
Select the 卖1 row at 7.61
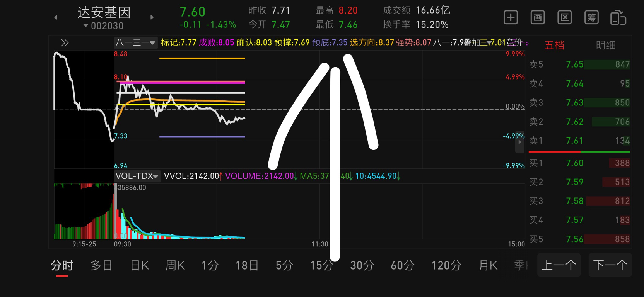coord(579,141)
